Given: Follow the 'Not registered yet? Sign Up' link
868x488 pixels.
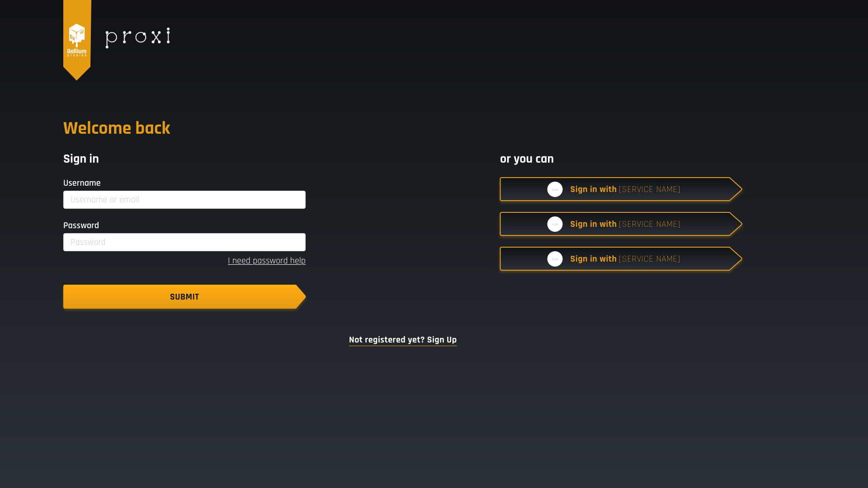Looking at the screenshot, I should 402,340.
